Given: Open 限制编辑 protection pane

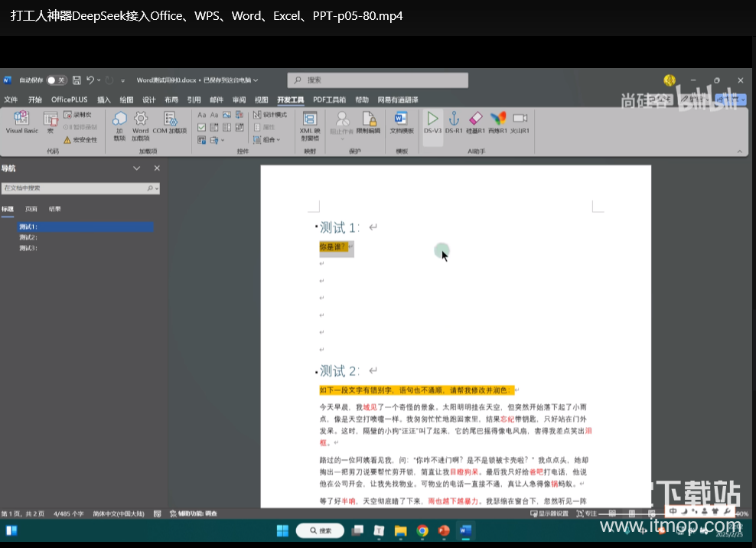Looking at the screenshot, I should (x=369, y=124).
